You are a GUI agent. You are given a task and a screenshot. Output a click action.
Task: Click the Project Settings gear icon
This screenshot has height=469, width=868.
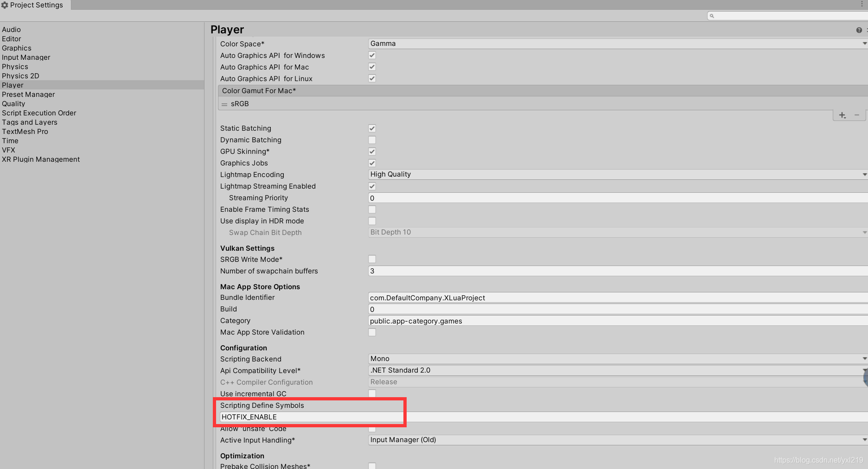[x=5, y=5]
